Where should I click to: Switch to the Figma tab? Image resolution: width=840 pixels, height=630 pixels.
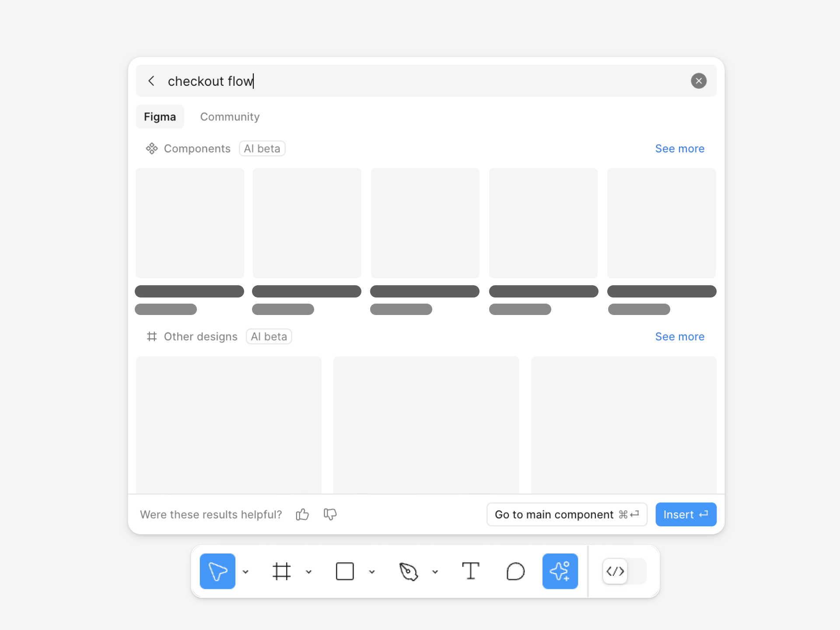coord(161,116)
